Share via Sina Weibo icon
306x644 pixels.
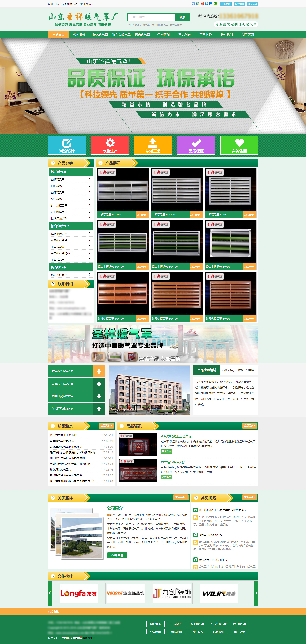[202, 4]
